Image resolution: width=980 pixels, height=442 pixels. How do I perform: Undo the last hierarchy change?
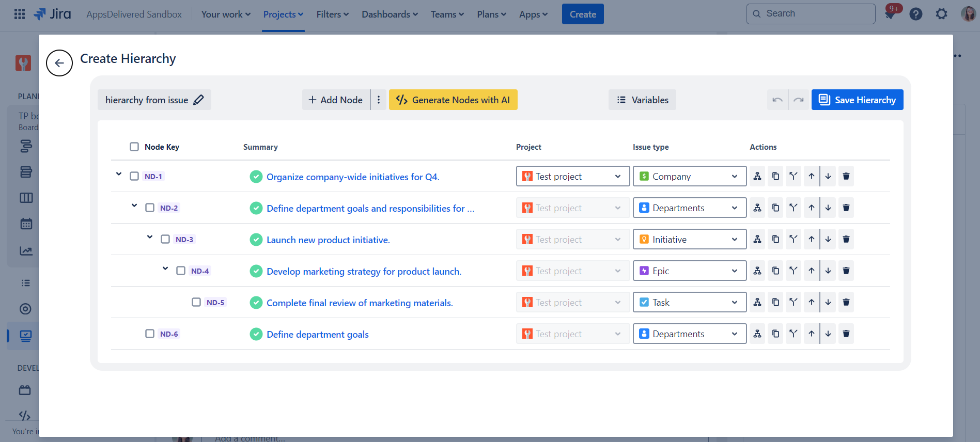coord(777,100)
